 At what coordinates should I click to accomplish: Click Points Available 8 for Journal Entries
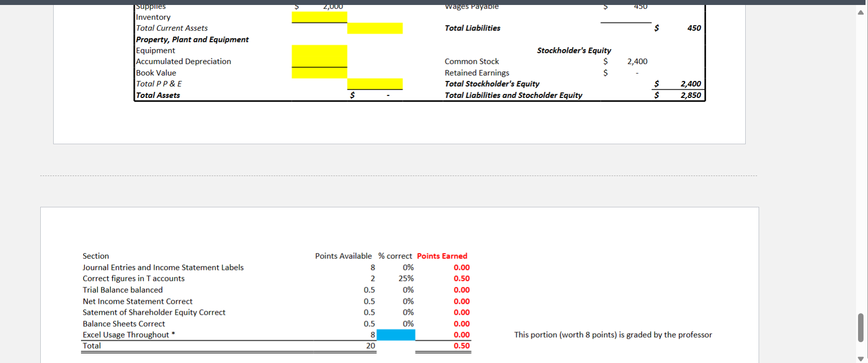click(373, 267)
